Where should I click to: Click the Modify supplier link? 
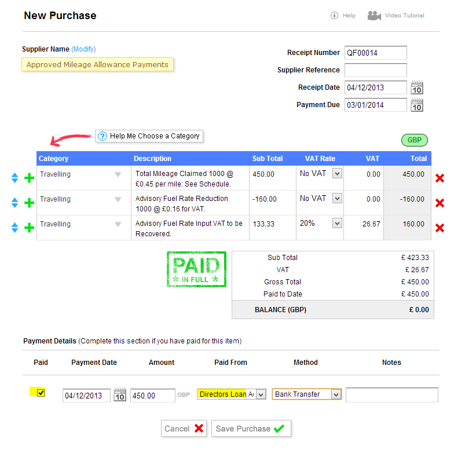pyautogui.click(x=83, y=49)
